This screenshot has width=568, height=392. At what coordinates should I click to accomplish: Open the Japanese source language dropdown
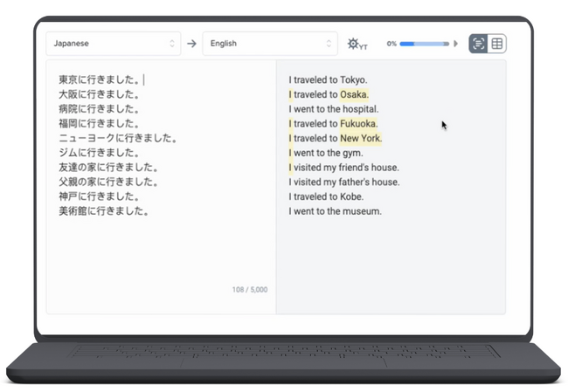[x=114, y=44]
